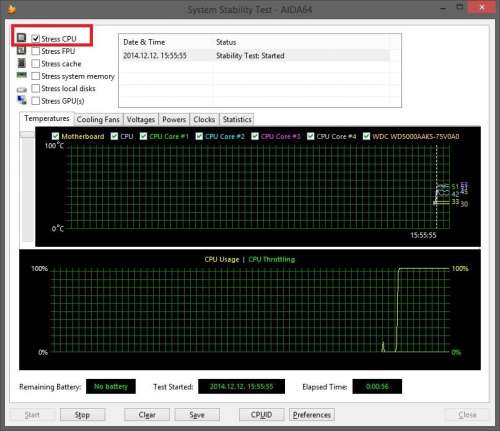This screenshot has height=431, width=500.
Task: Click the AIDA64 flame icon in title bar
Action: (x=12, y=9)
